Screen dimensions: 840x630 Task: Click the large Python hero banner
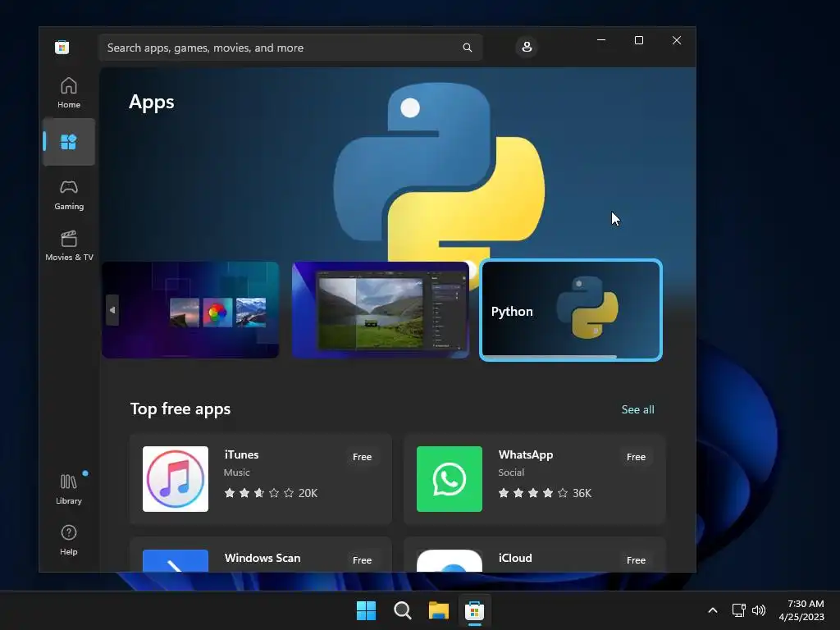398,166
